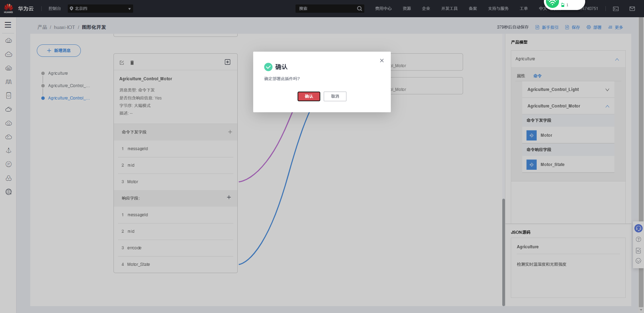Delete message using trash icon
The width and height of the screenshot is (644, 313).
pyautogui.click(x=132, y=63)
